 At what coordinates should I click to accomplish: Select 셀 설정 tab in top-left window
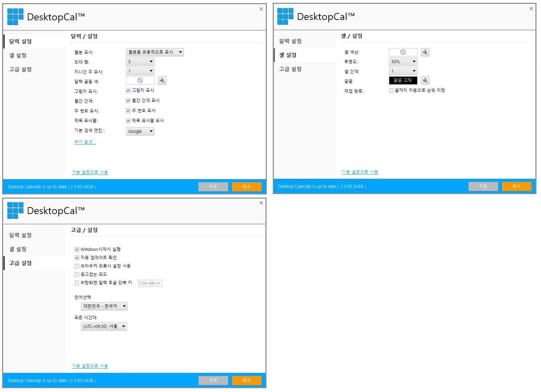pos(35,55)
